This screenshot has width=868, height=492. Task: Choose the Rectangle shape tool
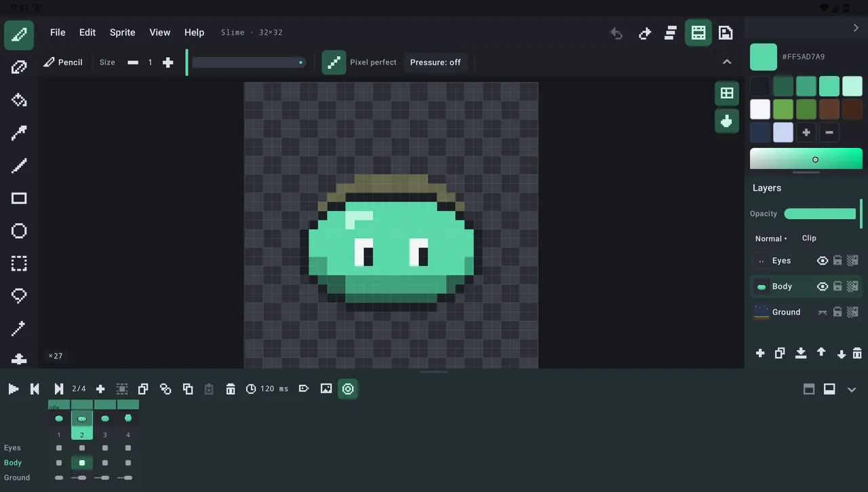point(19,198)
